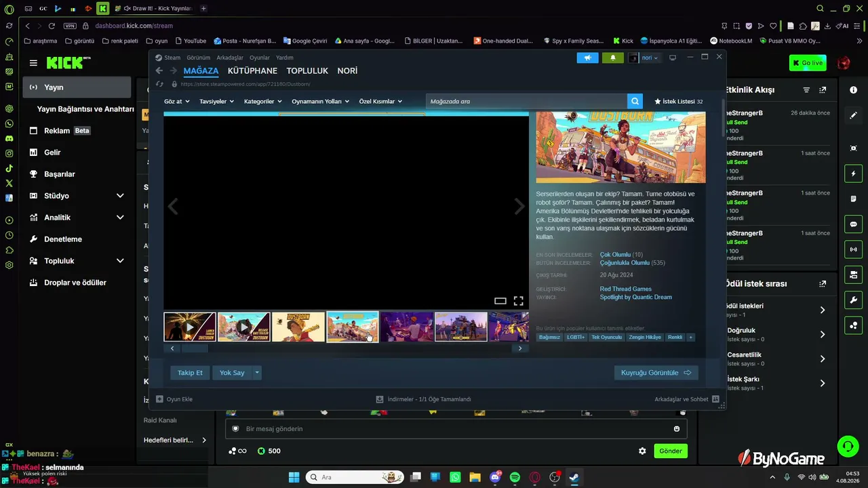Open the Görünüm menu in Steam

pos(199,58)
